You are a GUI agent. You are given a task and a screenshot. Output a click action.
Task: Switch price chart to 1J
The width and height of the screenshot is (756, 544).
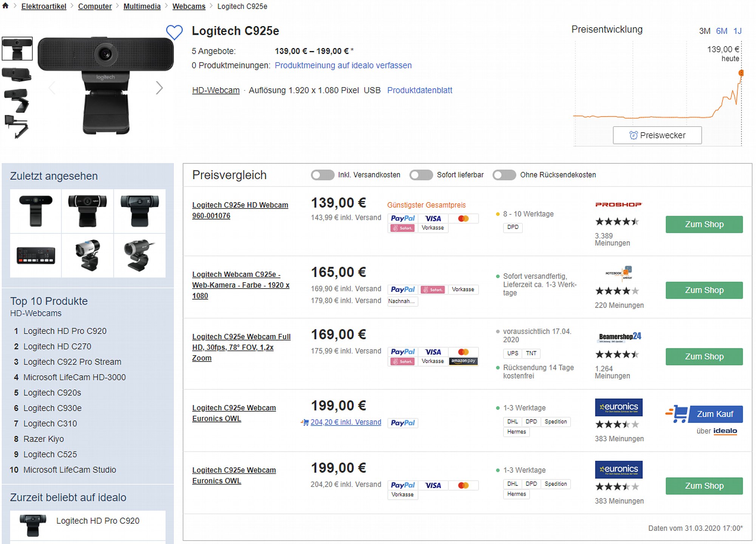[737, 31]
